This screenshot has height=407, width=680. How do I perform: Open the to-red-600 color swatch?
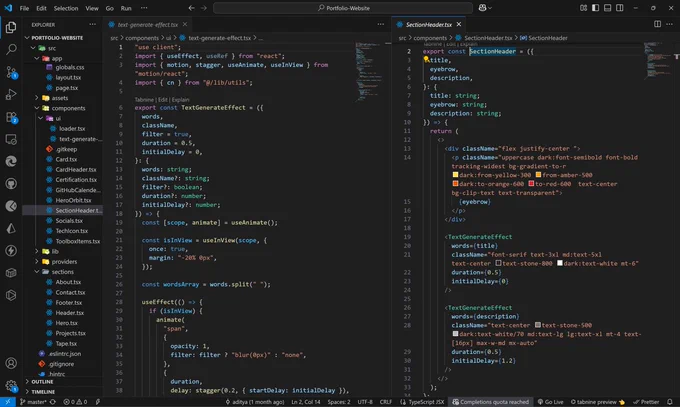pos(531,184)
